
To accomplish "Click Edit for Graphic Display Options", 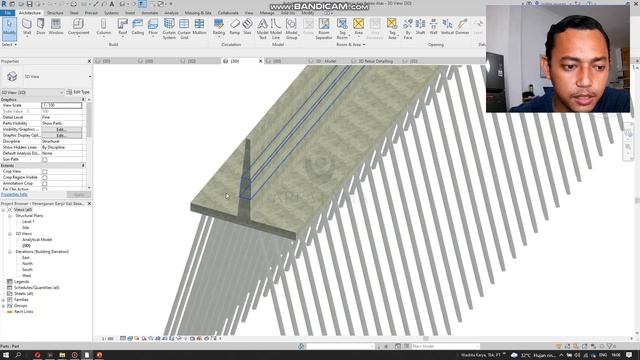I will (61, 135).
